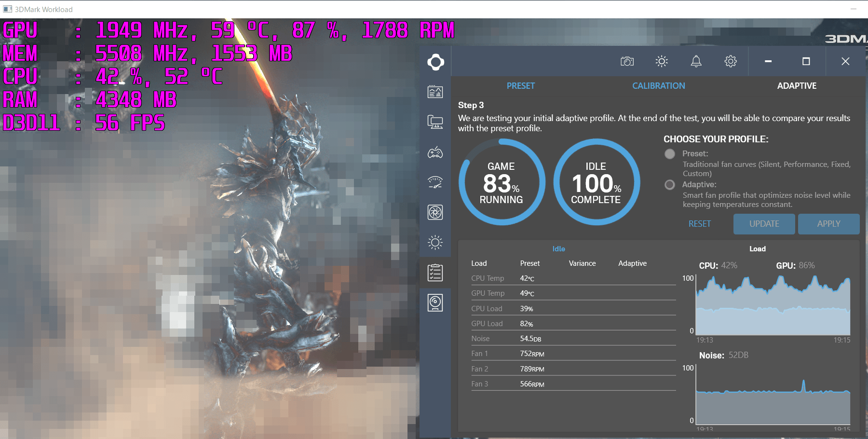Open the dashboard monitoring sidebar icon
The width and height of the screenshot is (868, 439).
[435, 92]
